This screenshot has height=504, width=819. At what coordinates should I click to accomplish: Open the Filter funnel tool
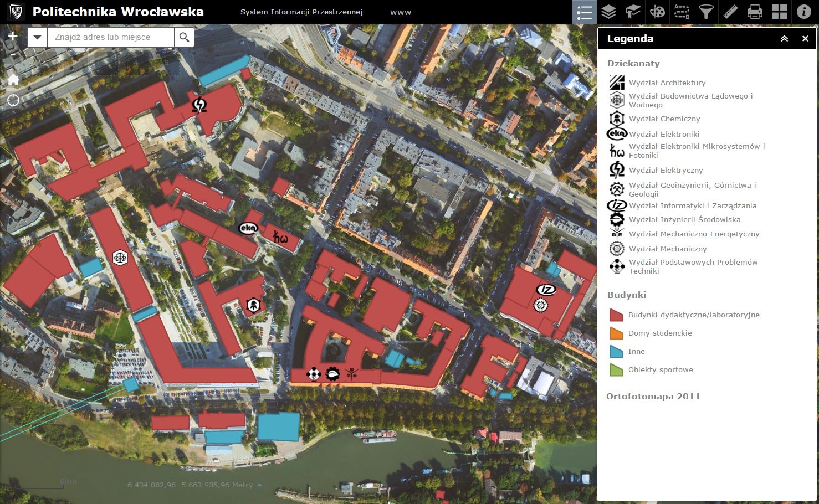pos(706,12)
